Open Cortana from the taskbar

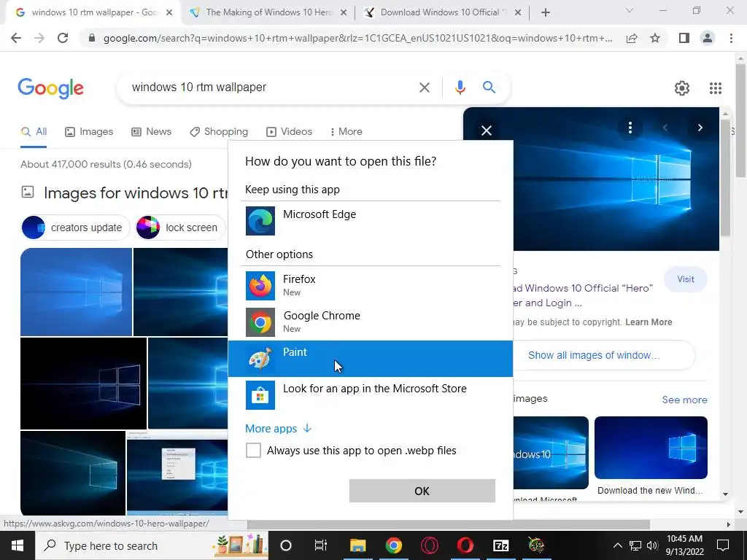(286, 545)
